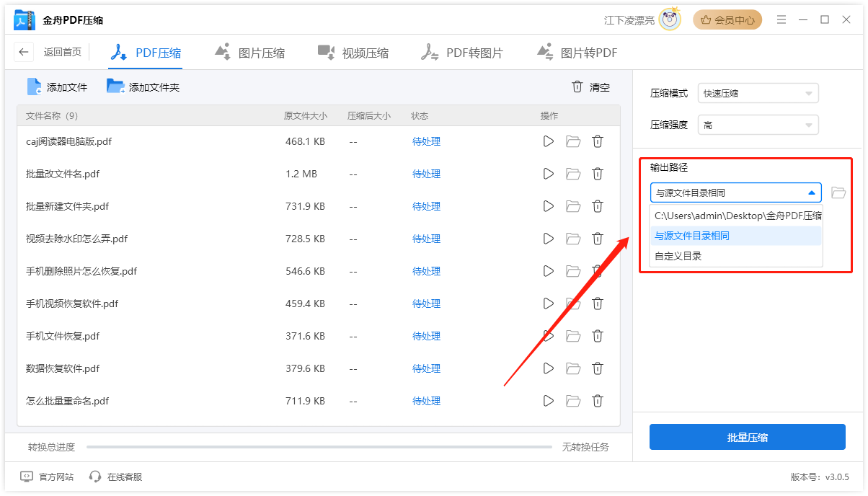
Task: Open 压缩强度 dropdown showing 高
Action: coord(758,125)
